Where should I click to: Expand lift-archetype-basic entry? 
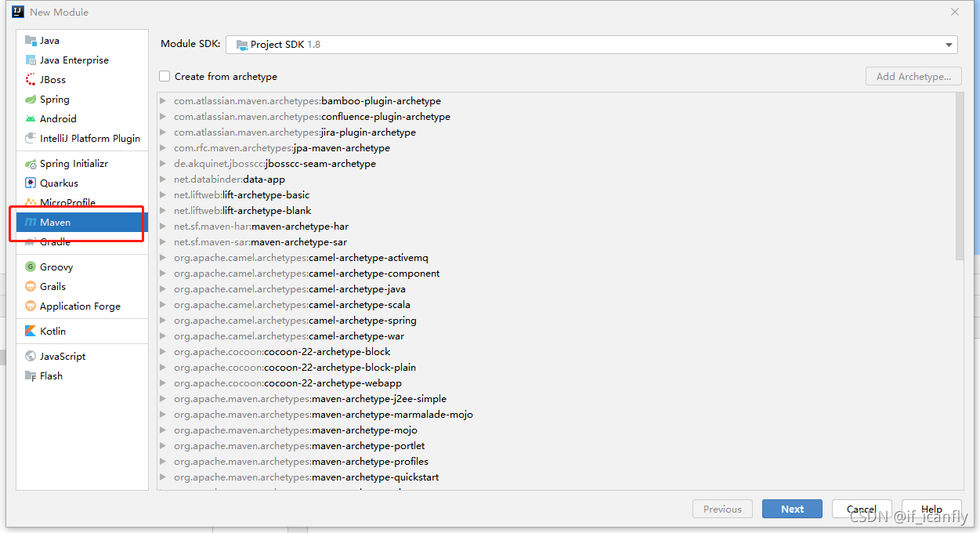click(x=163, y=195)
